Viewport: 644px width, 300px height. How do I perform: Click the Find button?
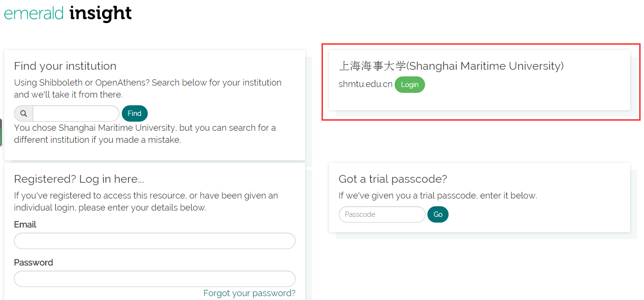(x=135, y=113)
